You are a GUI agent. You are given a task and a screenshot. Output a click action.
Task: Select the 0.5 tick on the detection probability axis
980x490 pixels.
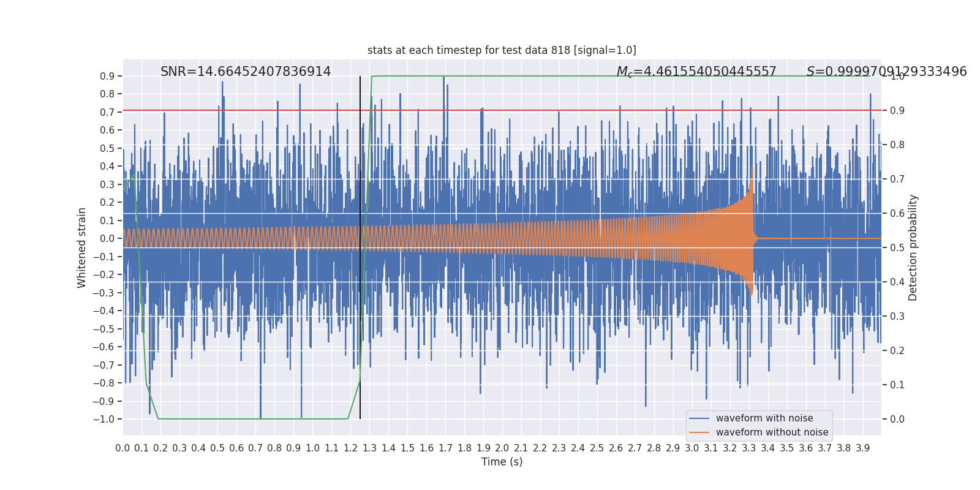(897, 248)
